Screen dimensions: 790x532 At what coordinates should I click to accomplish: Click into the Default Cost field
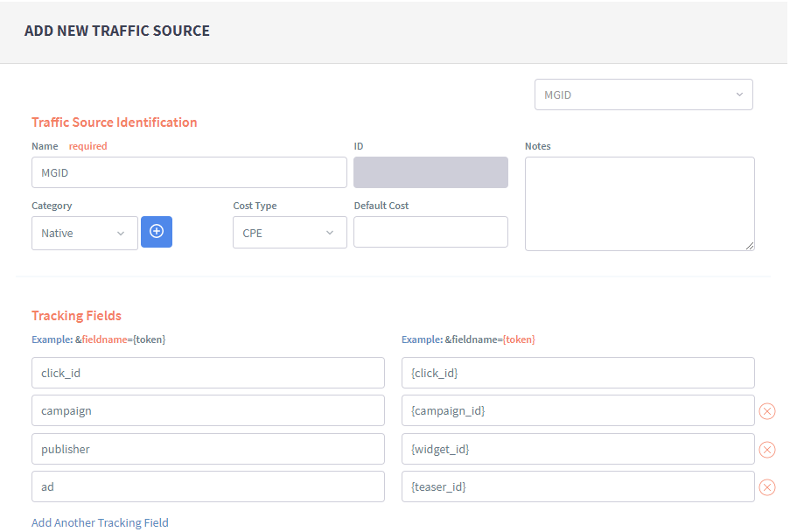pyautogui.click(x=430, y=232)
